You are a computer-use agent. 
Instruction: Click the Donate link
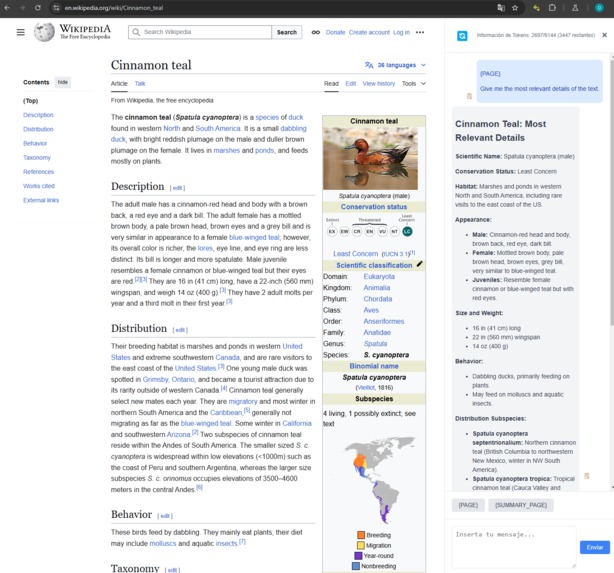(x=335, y=33)
